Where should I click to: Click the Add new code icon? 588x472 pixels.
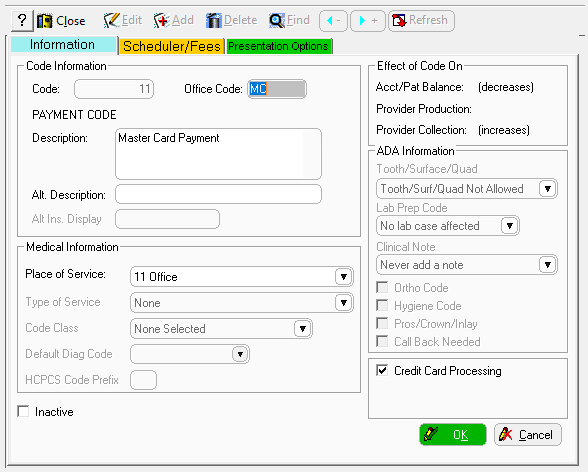coord(162,20)
